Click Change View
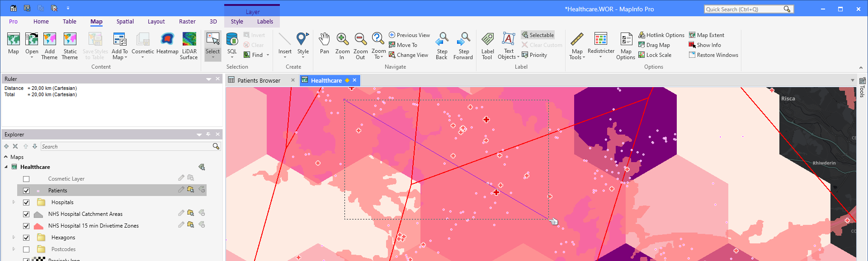This screenshot has width=868, height=261. [408, 55]
